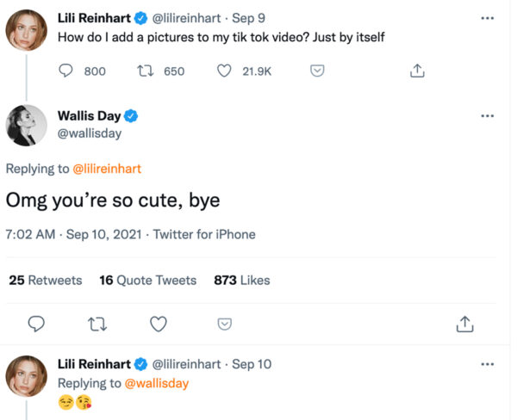
Task: Save Wallis Day's tweet with Pocket icon
Action: (224, 324)
